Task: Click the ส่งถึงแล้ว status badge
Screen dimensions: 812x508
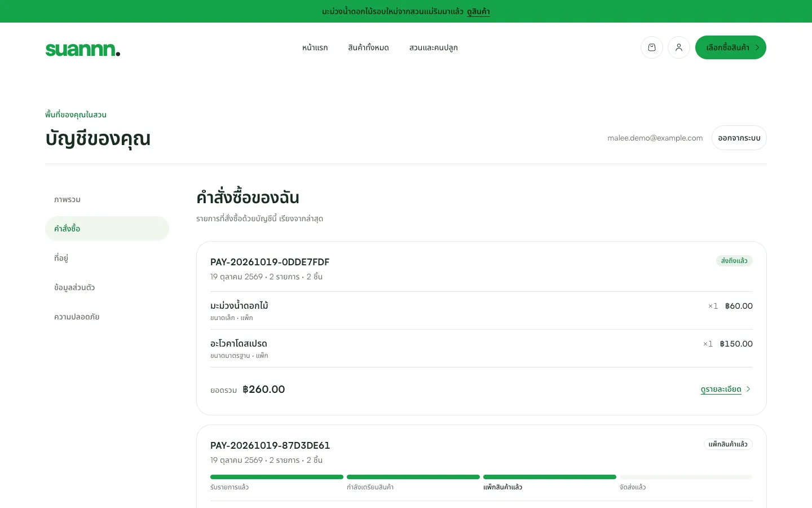Action: [734, 261]
